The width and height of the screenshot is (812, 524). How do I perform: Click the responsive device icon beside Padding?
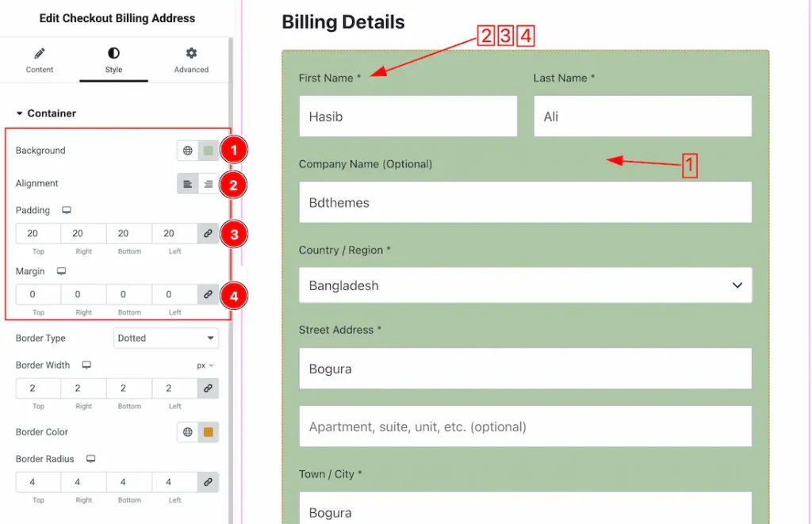click(67, 211)
